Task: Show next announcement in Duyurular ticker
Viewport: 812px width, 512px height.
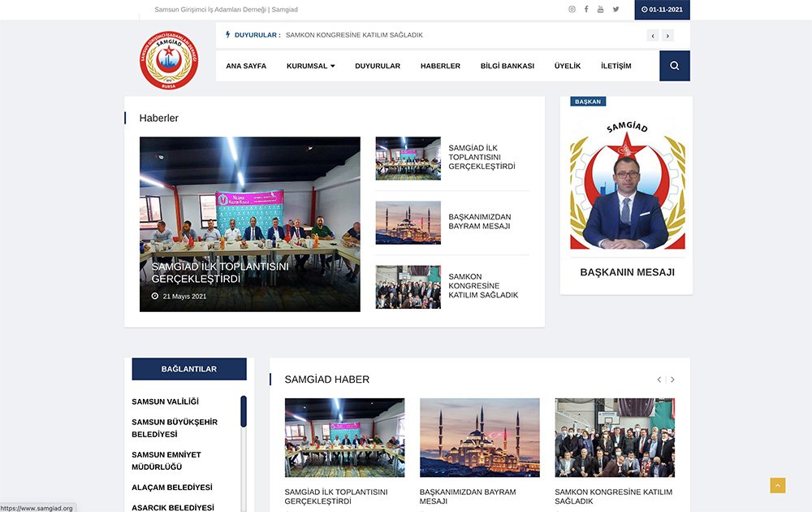Action: [x=667, y=35]
